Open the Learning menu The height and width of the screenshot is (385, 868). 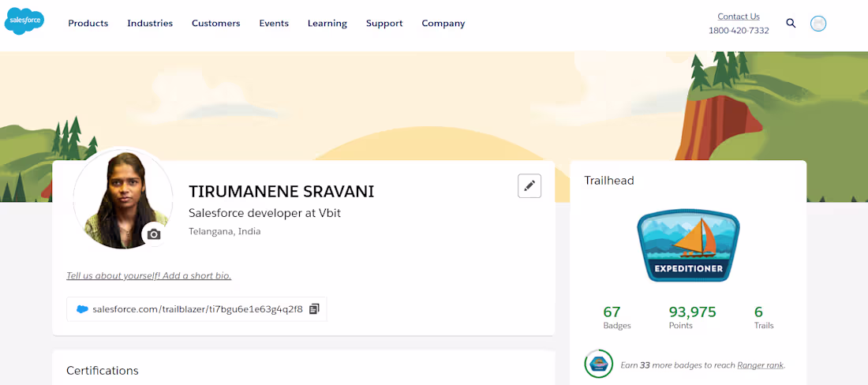click(x=327, y=23)
